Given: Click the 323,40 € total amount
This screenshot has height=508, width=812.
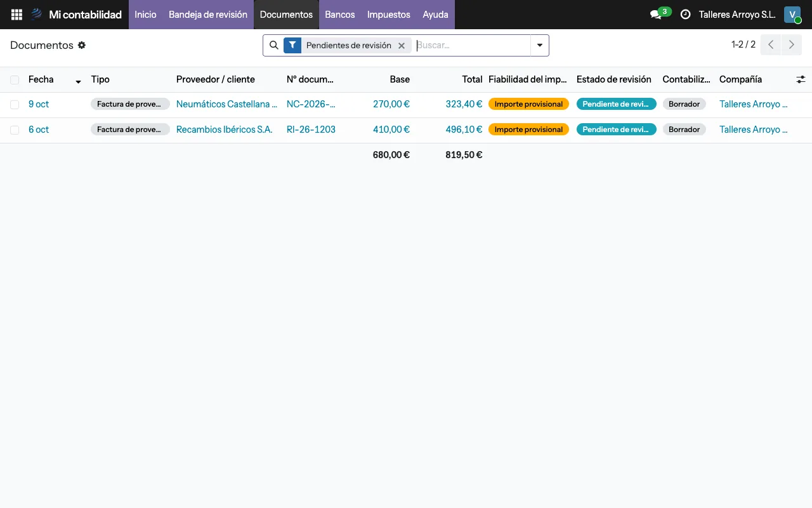Looking at the screenshot, I should [x=464, y=104].
